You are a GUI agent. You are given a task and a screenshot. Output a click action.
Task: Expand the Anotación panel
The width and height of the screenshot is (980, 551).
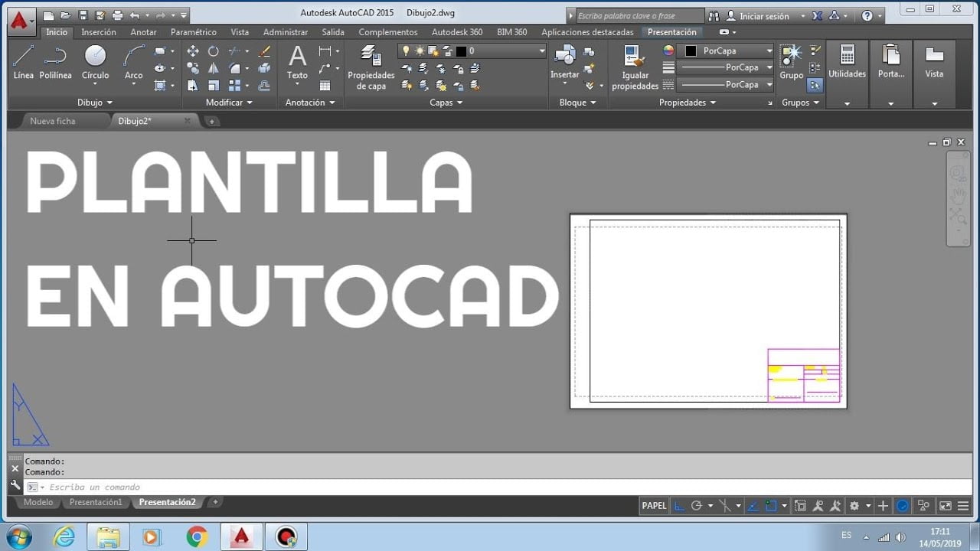tap(310, 103)
